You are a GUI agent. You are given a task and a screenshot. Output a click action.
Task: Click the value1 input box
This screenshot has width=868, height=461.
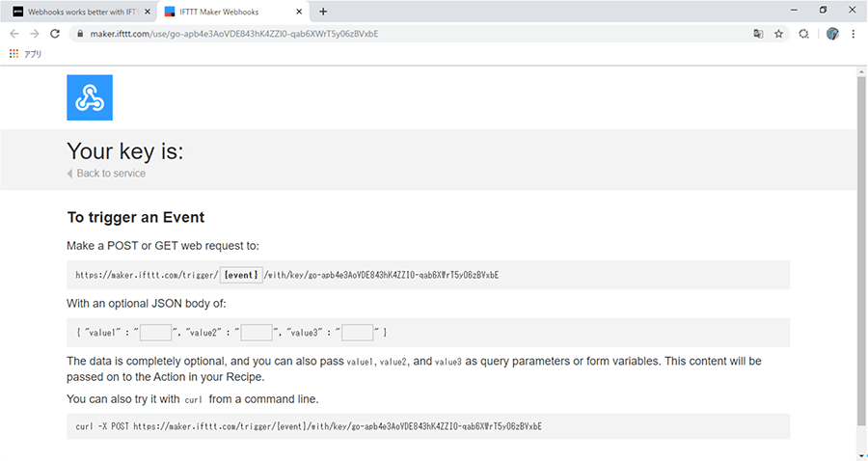(x=155, y=333)
